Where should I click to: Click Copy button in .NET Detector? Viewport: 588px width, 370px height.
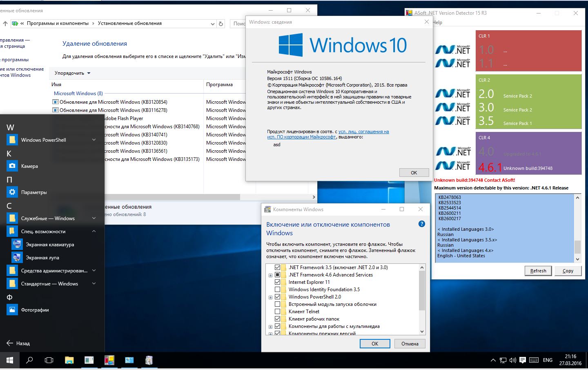pos(568,271)
